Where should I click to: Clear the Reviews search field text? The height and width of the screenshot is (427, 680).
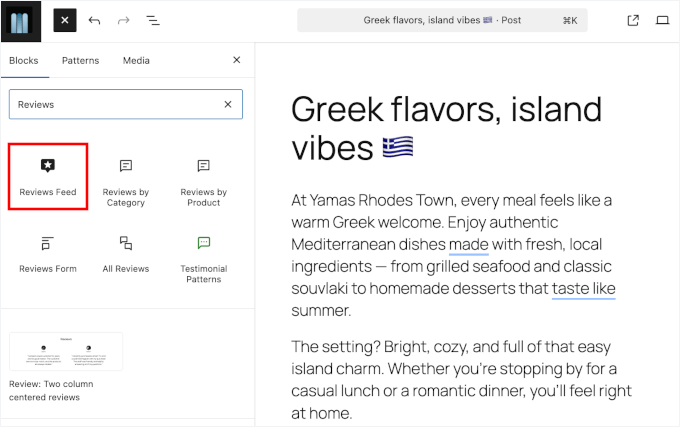(x=228, y=104)
